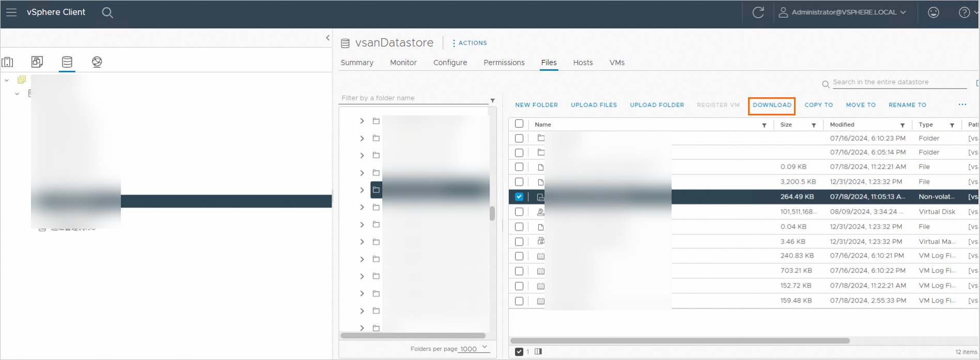Viewport: 980px width, 360px height.
Task: Open the datastore ACTIONS menu
Action: pyautogui.click(x=470, y=43)
